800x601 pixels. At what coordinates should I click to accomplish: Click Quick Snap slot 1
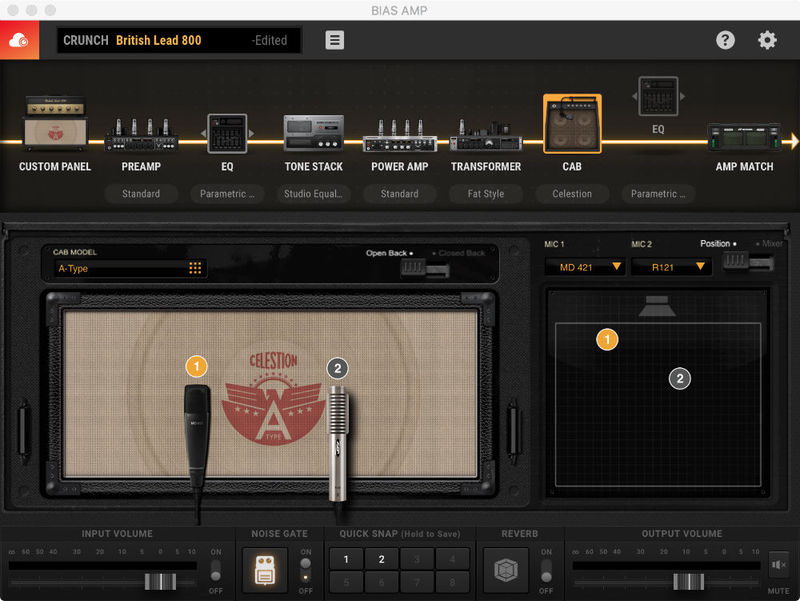[x=346, y=559]
